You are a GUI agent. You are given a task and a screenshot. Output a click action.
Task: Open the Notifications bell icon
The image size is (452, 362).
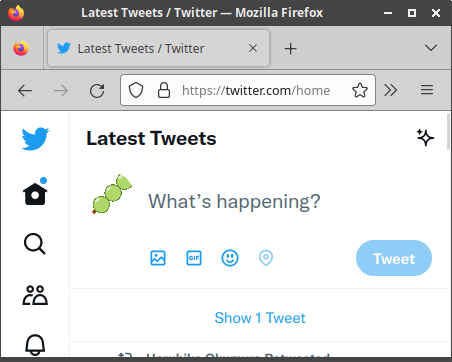click(35, 345)
